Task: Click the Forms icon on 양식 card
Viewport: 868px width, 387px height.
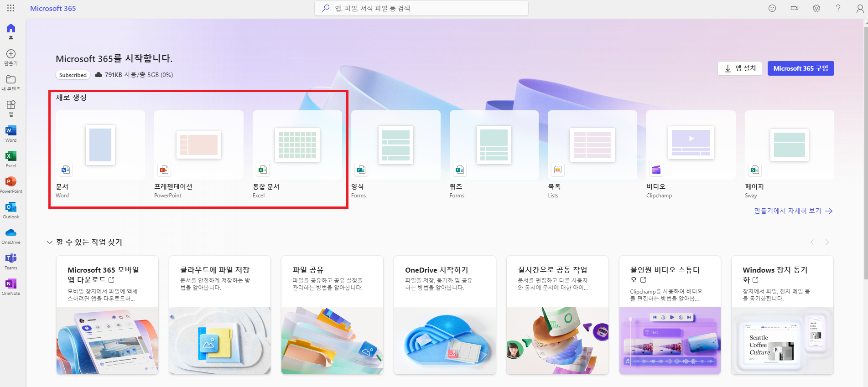Action: (x=361, y=170)
